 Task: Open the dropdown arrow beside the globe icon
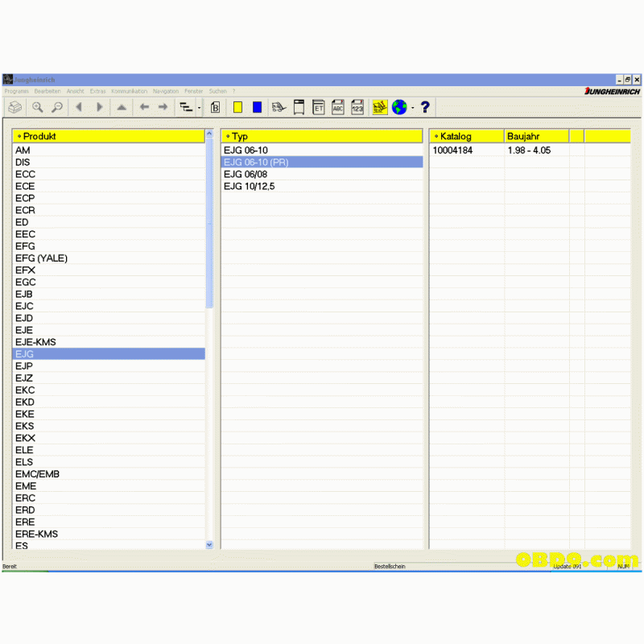(413, 108)
